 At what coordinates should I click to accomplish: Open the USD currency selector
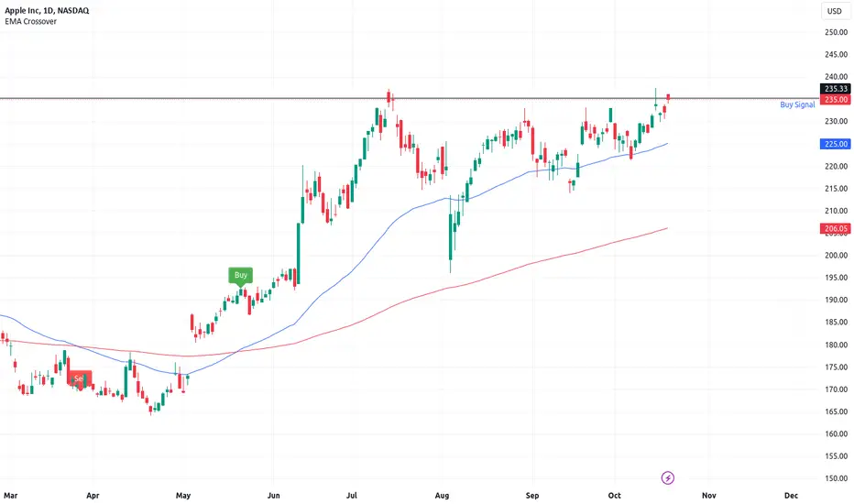[835, 11]
